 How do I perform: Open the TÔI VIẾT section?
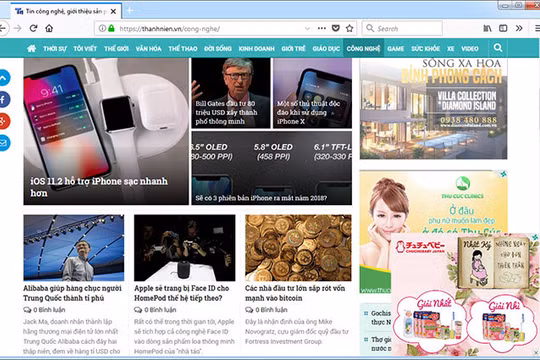coord(85,49)
